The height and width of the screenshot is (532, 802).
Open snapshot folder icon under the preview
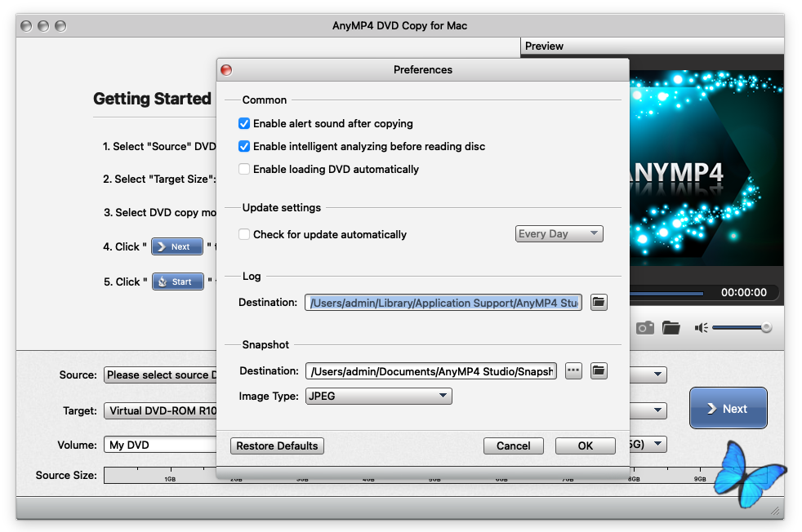[671, 327]
